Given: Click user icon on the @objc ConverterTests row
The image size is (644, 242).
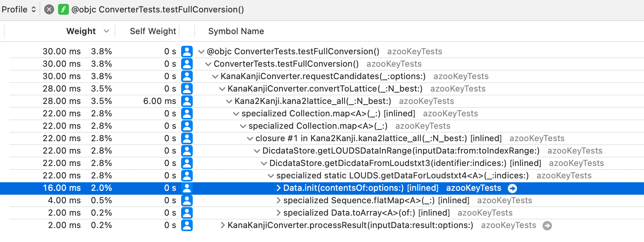Looking at the screenshot, I should point(187,52).
